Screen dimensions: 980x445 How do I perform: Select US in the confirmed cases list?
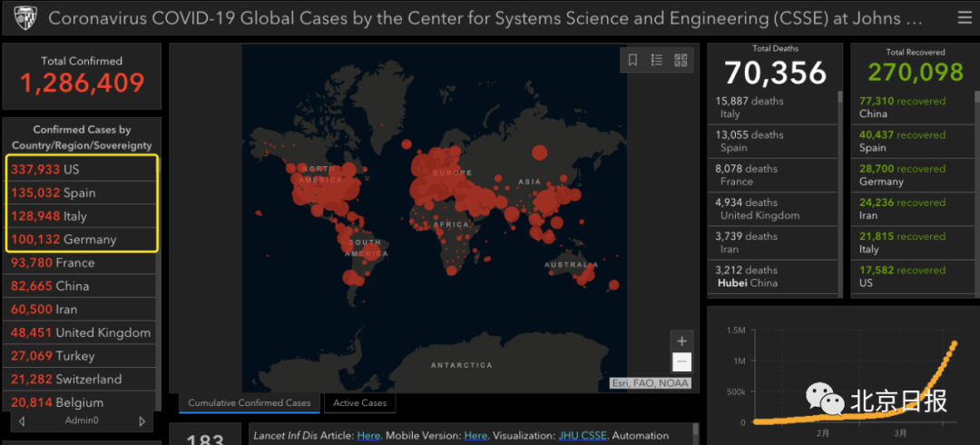pyautogui.click(x=82, y=169)
